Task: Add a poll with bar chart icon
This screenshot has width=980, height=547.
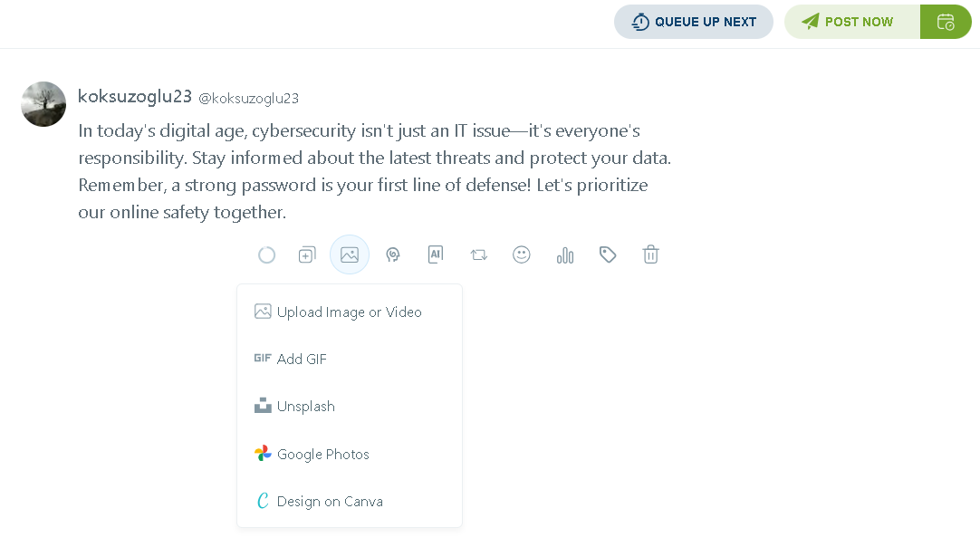Action: pos(565,255)
